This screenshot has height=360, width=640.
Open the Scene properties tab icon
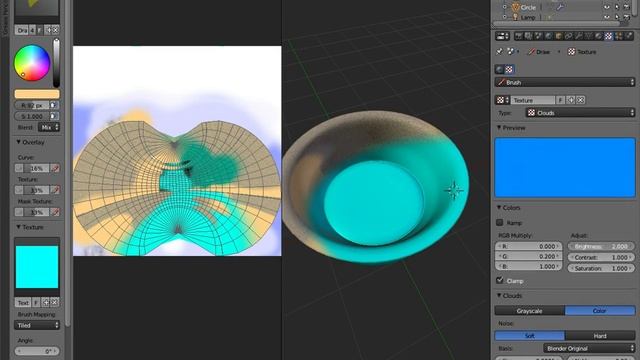(538, 36)
